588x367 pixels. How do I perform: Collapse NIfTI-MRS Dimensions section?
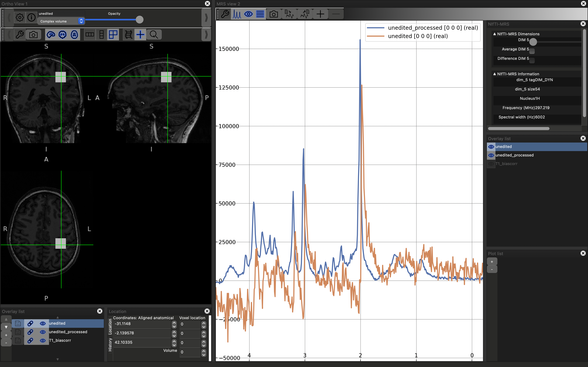(x=494, y=34)
